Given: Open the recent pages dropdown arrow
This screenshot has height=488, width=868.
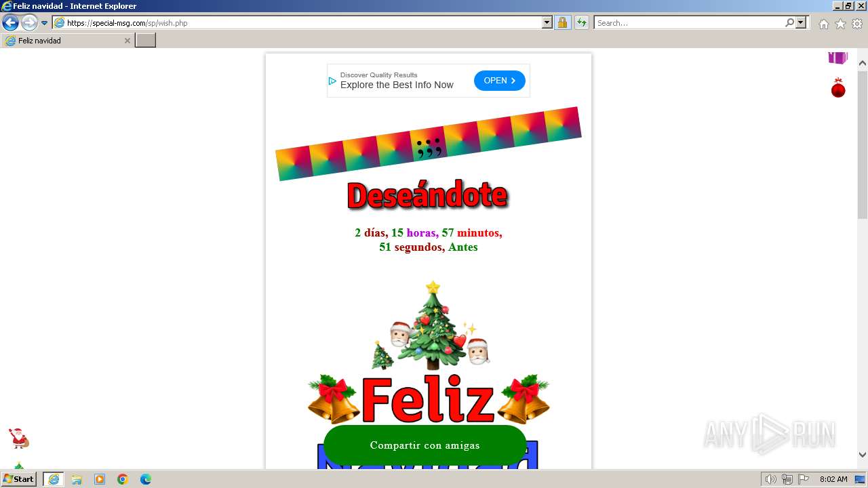Looking at the screenshot, I should click(x=45, y=23).
